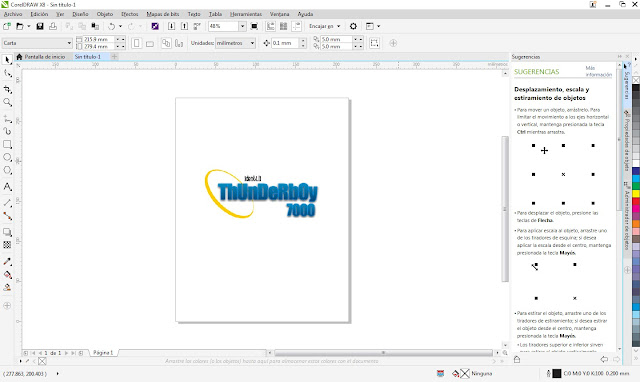Screen dimensions: 640x382
Task: Open the Efectos menu
Action: point(130,14)
